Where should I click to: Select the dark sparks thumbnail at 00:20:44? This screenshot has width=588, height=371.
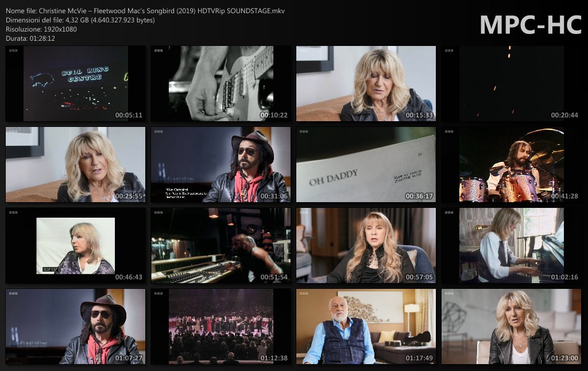point(511,83)
